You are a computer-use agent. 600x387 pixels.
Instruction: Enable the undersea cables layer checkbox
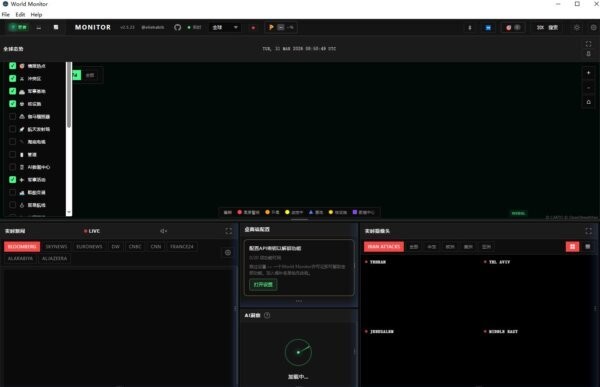point(13,142)
